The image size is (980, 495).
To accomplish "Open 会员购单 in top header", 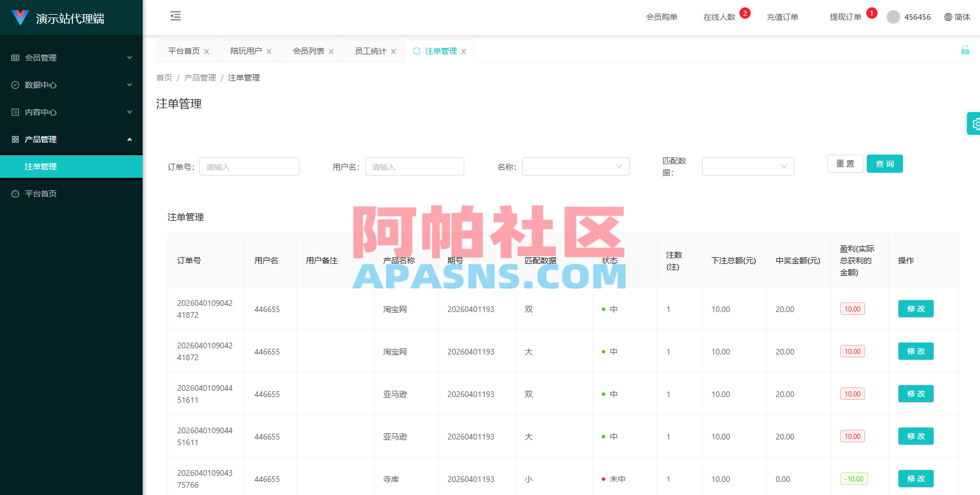I will [x=662, y=17].
